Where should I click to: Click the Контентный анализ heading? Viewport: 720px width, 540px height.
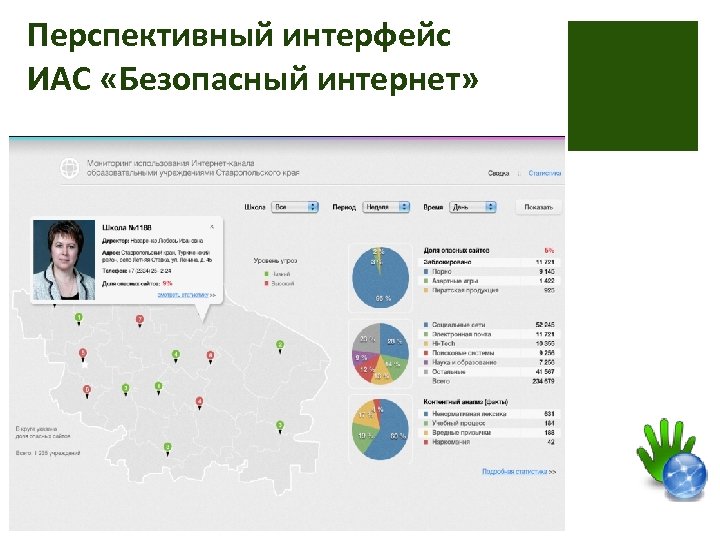(466, 402)
